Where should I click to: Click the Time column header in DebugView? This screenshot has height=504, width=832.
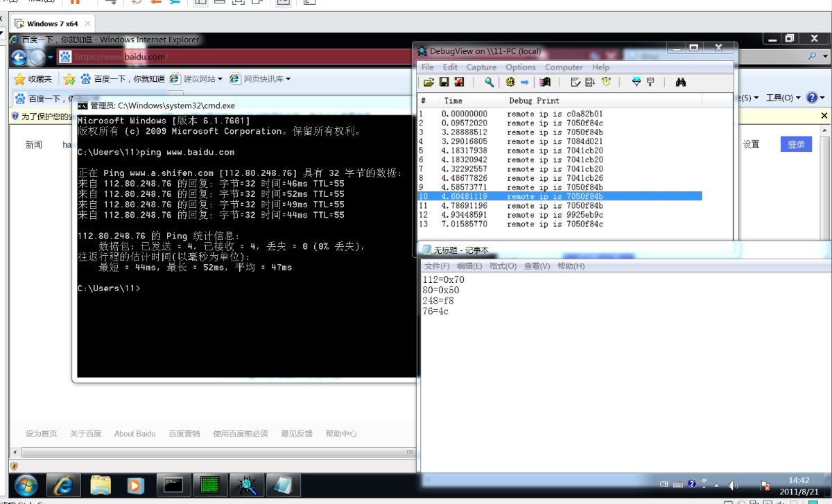(x=471, y=101)
